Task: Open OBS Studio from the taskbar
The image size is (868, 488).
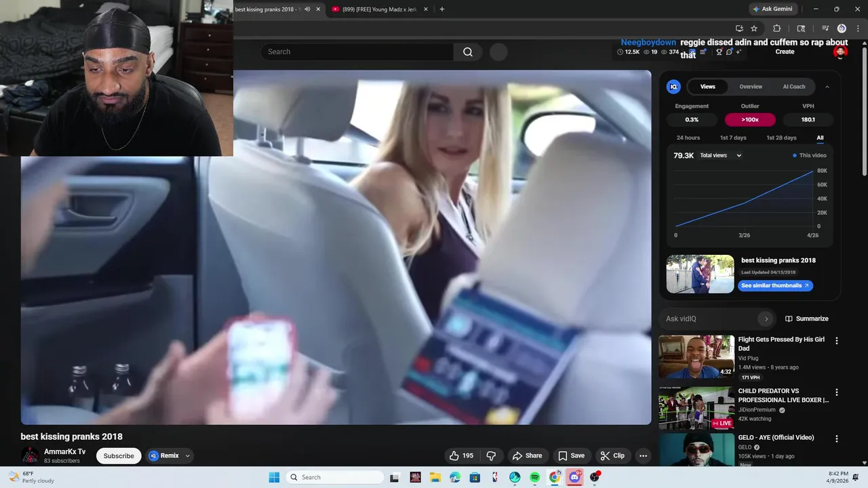Action: (x=595, y=477)
